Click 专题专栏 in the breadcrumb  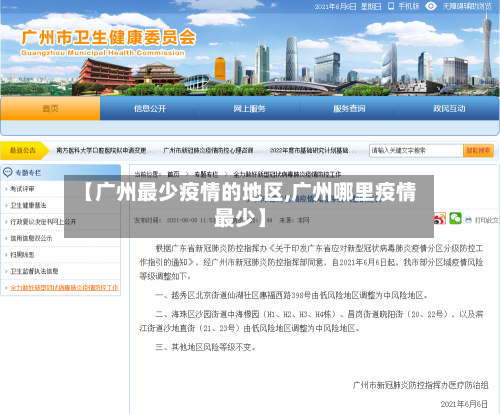(x=206, y=174)
